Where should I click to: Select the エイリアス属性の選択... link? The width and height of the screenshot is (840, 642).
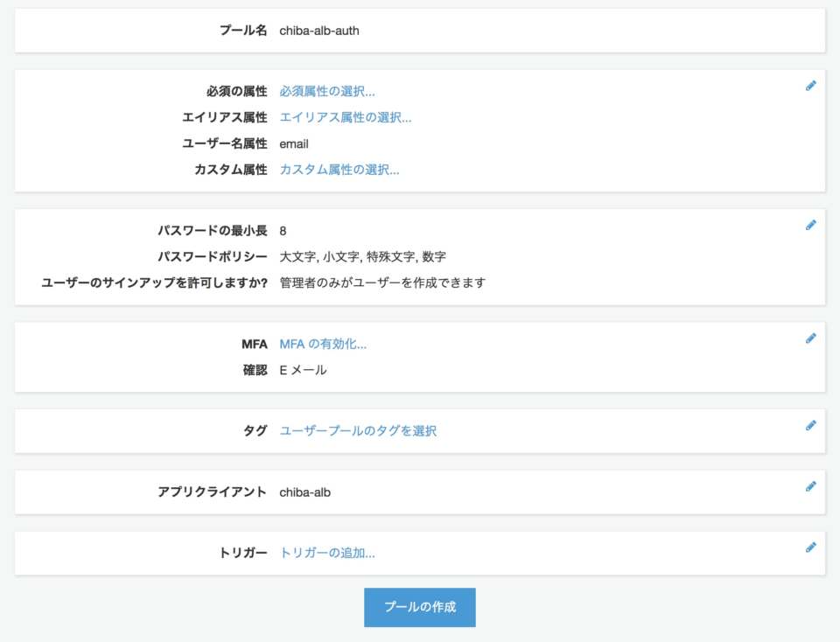coord(346,117)
